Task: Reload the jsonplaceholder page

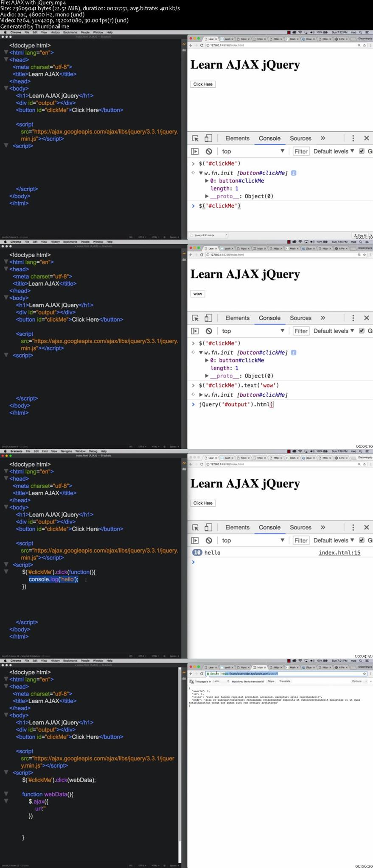Action: tap(202, 673)
